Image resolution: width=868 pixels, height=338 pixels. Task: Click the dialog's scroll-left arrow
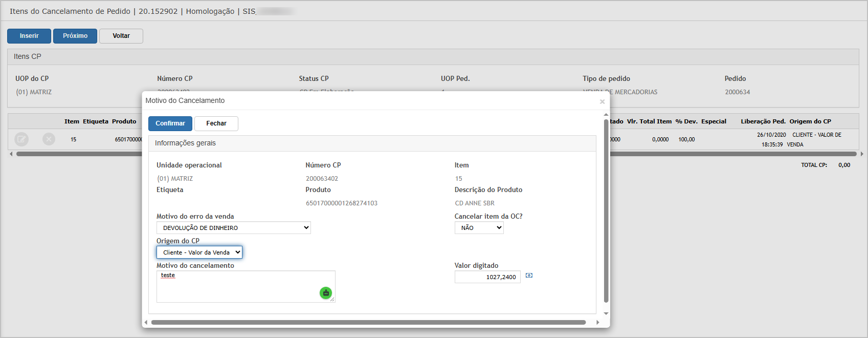146,322
